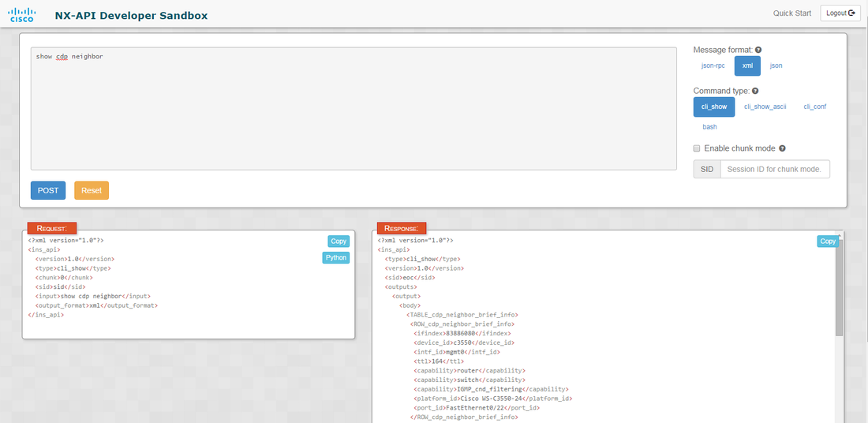Click the Cisco logo icon
Screen dimensions: 868x423
tap(21, 14)
